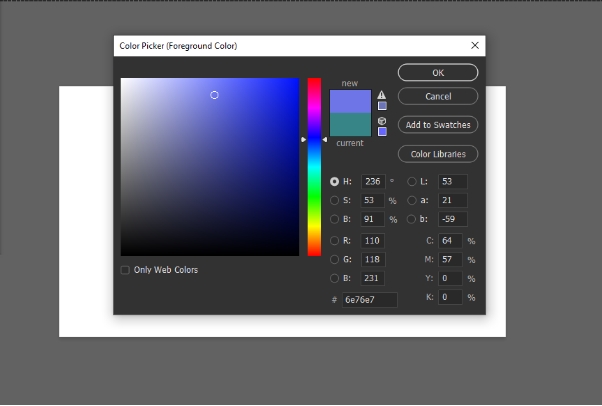Click the new color preview swatch
The height and width of the screenshot is (406, 602).
coord(350,101)
